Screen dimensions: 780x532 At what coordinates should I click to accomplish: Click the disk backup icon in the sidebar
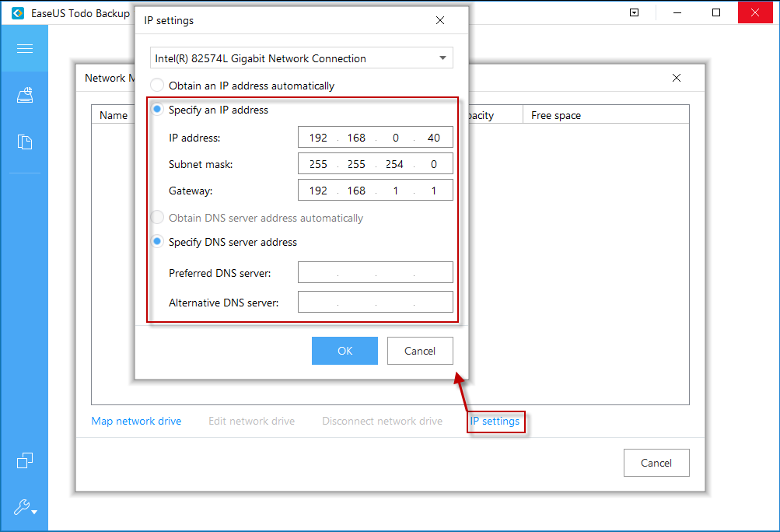[x=24, y=96]
